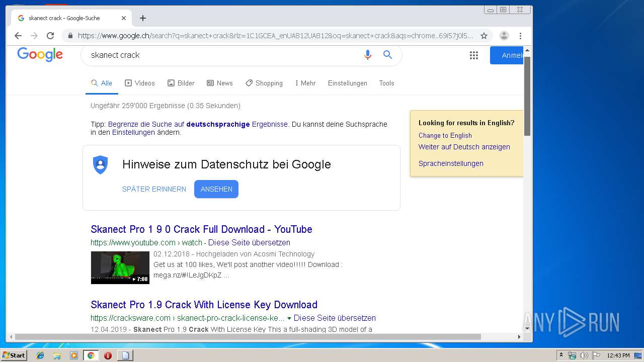This screenshot has height=362, width=644.
Task: Click the Google logo
Action: [40, 54]
